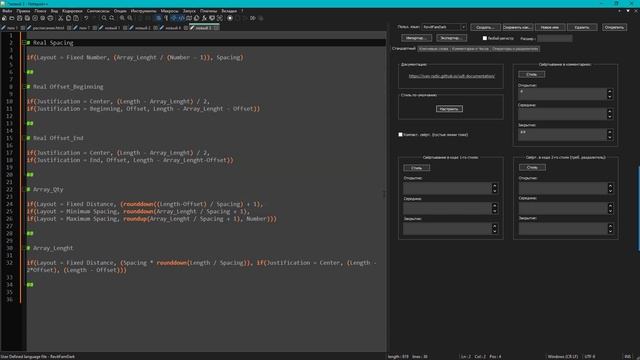Click the 'Импорт...' button
640x360 pixels.
(416, 38)
